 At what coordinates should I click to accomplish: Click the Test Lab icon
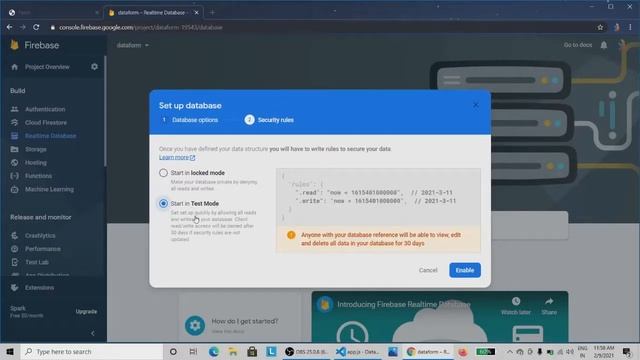pos(15,262)
